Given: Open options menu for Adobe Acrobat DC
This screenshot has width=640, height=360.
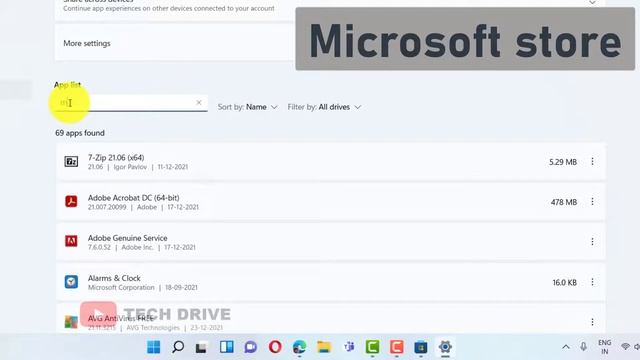Looking at the screenshot, I should pos(592,202).
